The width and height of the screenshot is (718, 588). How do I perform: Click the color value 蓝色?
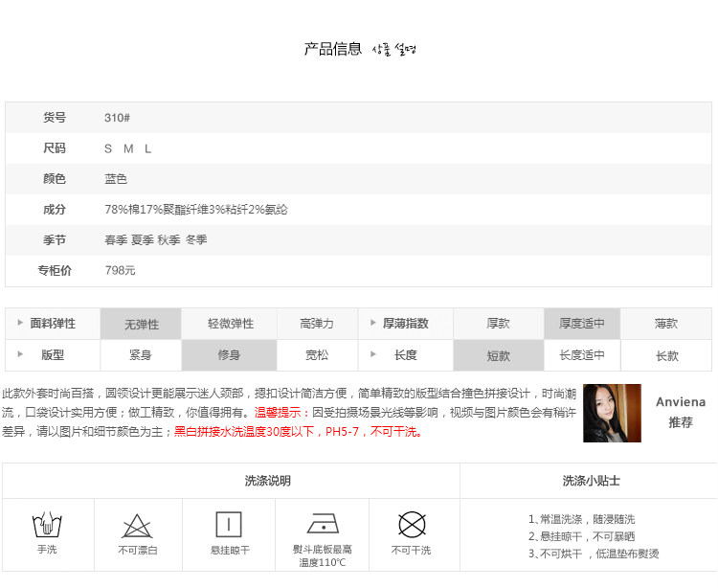click(x=116, y=178)
